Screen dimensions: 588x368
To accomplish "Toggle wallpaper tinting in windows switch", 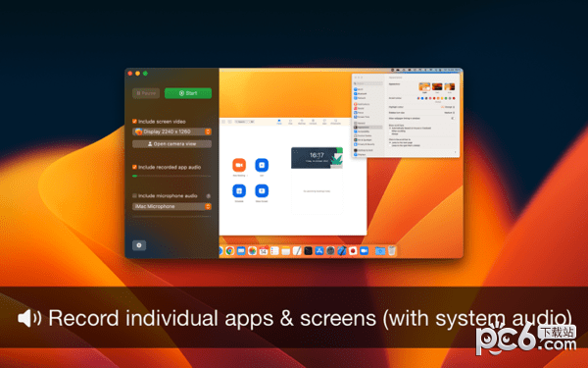I will (x=453, y=119).
